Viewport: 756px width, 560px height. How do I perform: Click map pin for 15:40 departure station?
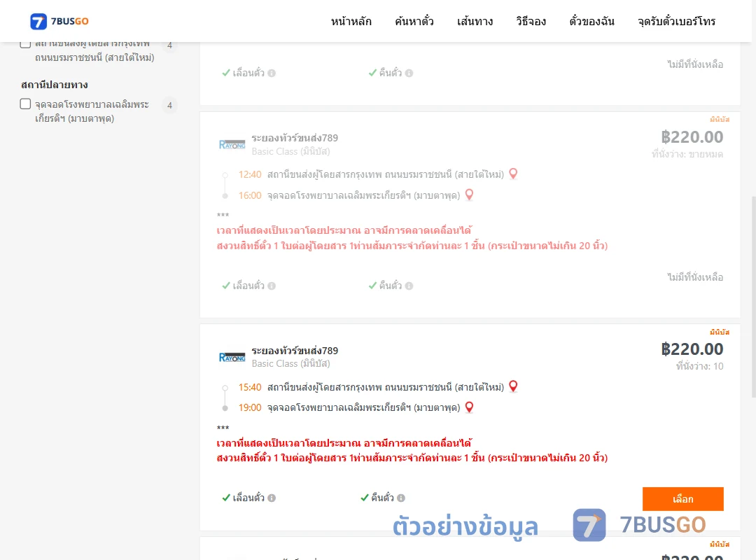pyautogui.click(x=514, y=386)
